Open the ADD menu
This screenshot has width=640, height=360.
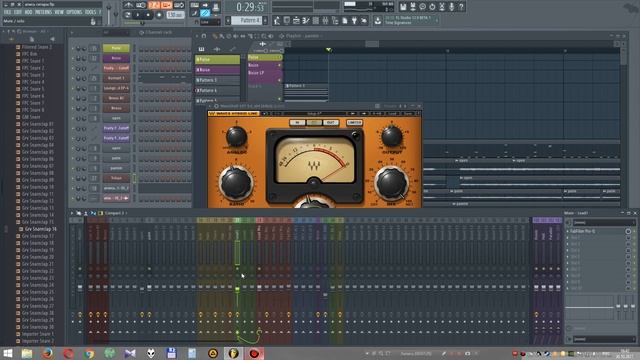click(x=28, y=13)
